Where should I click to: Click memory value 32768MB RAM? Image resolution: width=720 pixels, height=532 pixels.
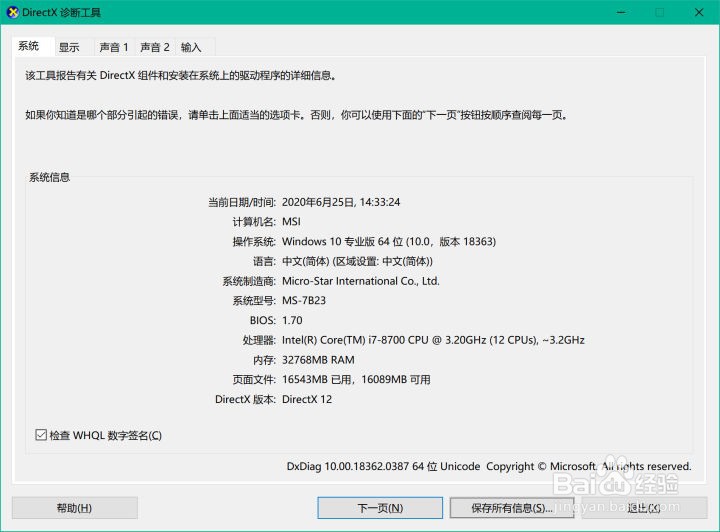click(x=318, y=360)
